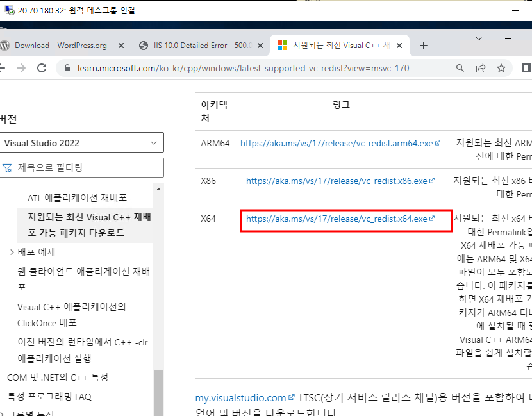This screenshot has height=416, width=532.
Task: Download the vc_redist.x64.exe link
Action: [337, 219]
